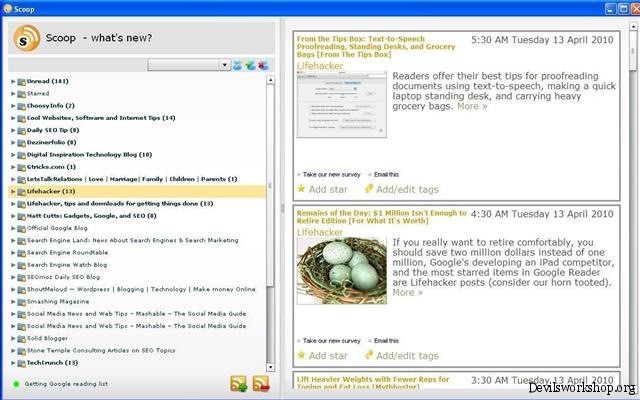The height and width of the screenshot is (400, 640).
Task: Click Email this in second article
Action: point(387,340)
